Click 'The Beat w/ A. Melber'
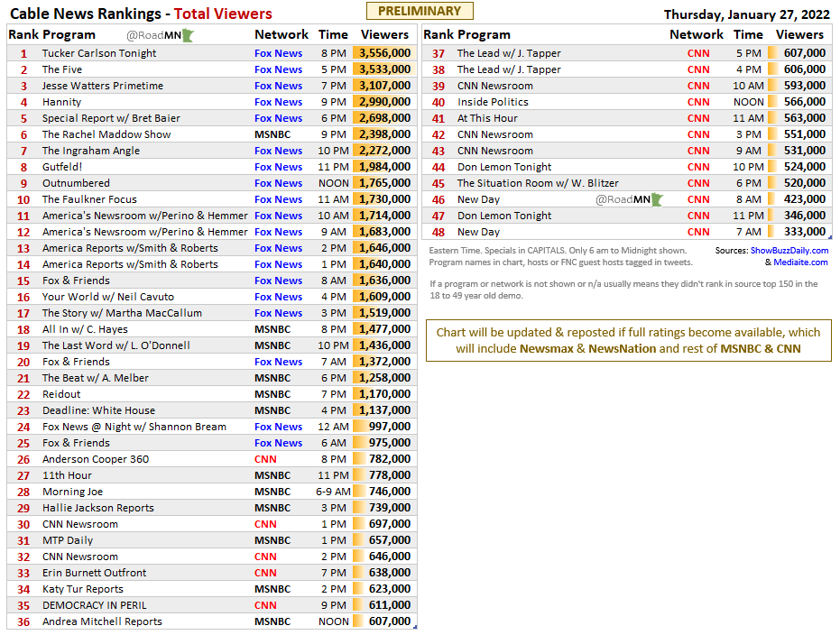840x635 pixels. pyautogui.click(x=96, y=378)
